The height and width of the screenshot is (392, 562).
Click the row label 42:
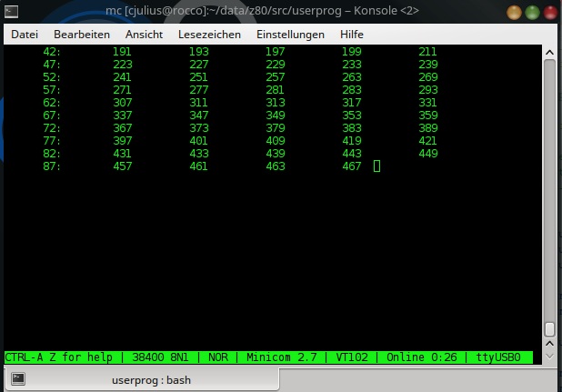click(x=52, y=52)
